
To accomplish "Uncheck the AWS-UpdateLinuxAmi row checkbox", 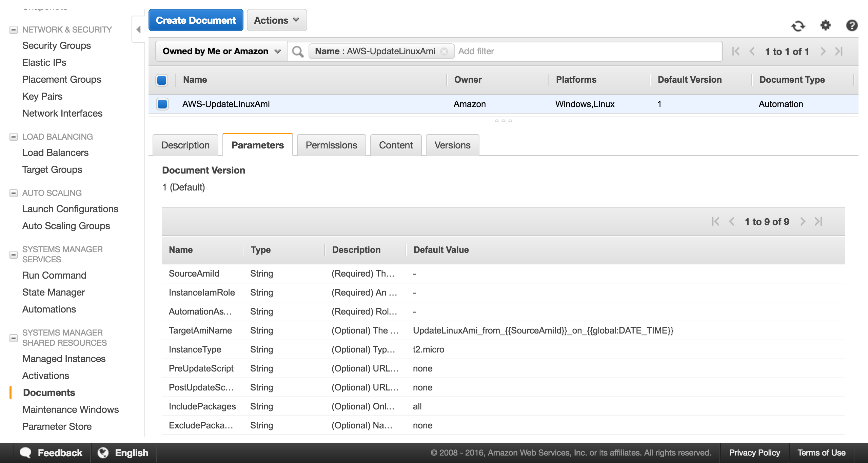I will pos(162,104).
